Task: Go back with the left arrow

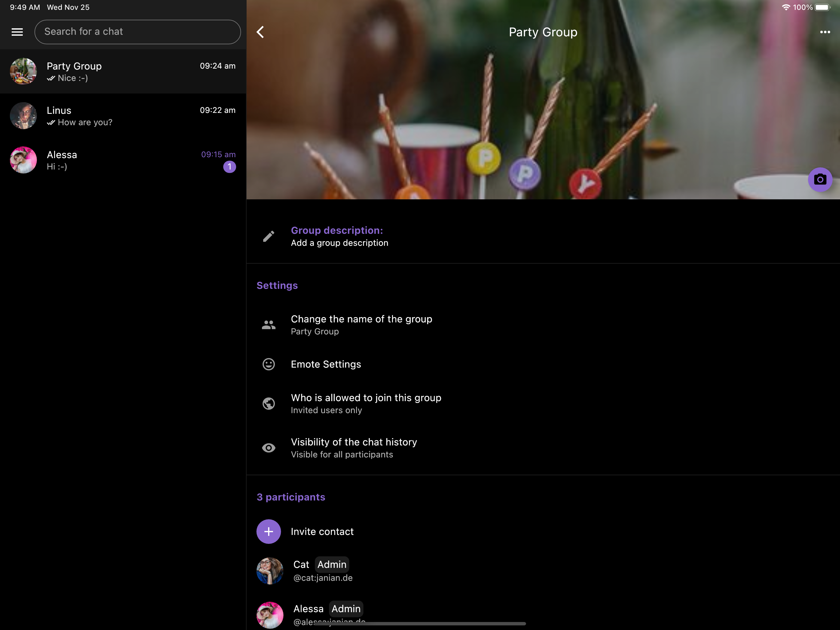Action: pos(260,32)
